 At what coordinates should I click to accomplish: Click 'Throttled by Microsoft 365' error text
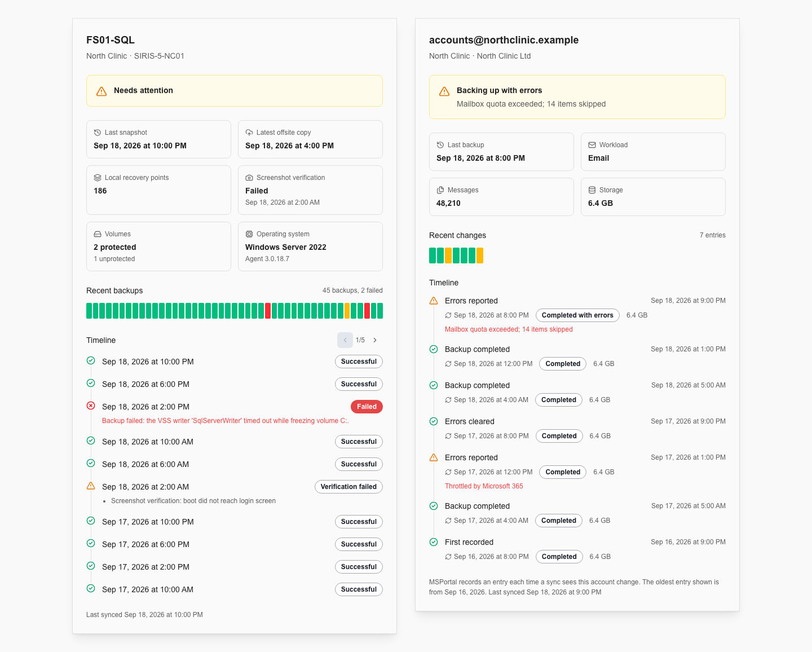click(484, 486)
